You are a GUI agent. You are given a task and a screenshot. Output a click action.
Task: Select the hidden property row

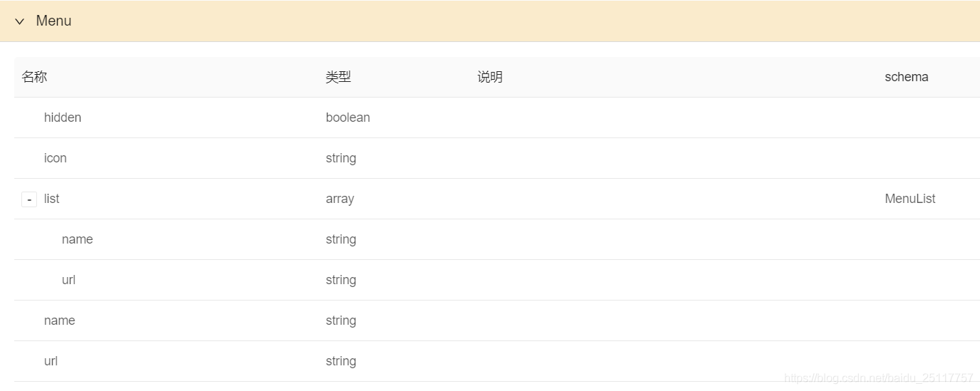point(63,118)
